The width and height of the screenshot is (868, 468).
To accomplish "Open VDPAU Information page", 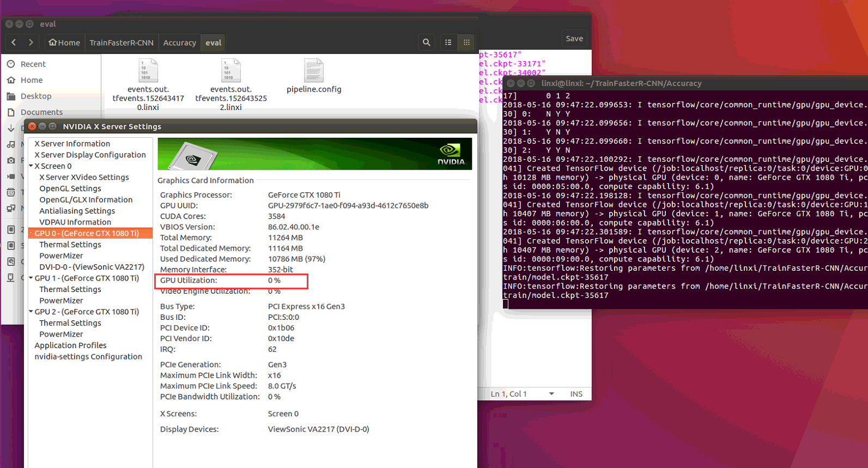I will [75, 222].
